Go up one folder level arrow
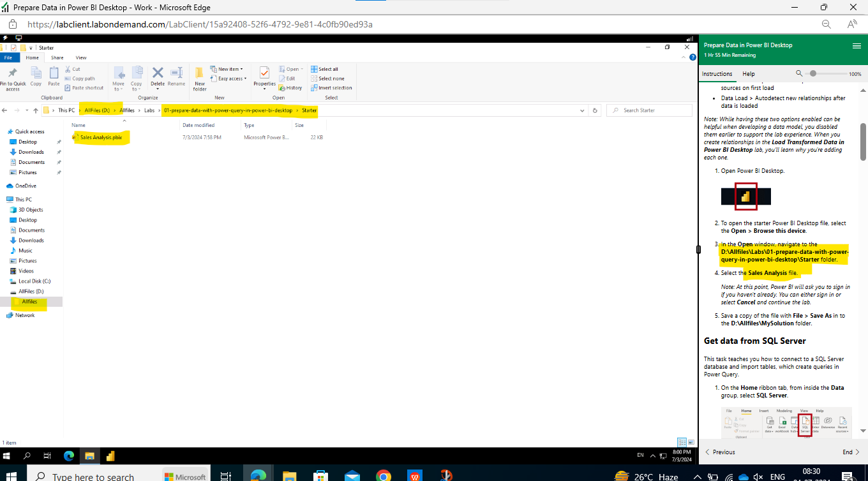 36,110
